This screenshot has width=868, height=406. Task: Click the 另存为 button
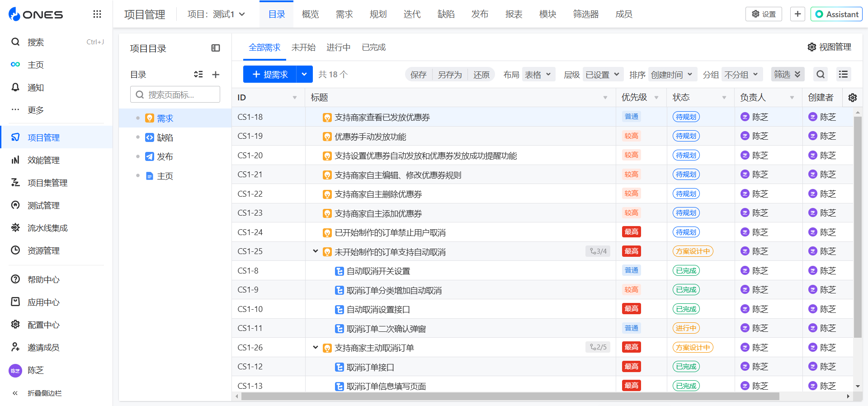tap(450, 75)
